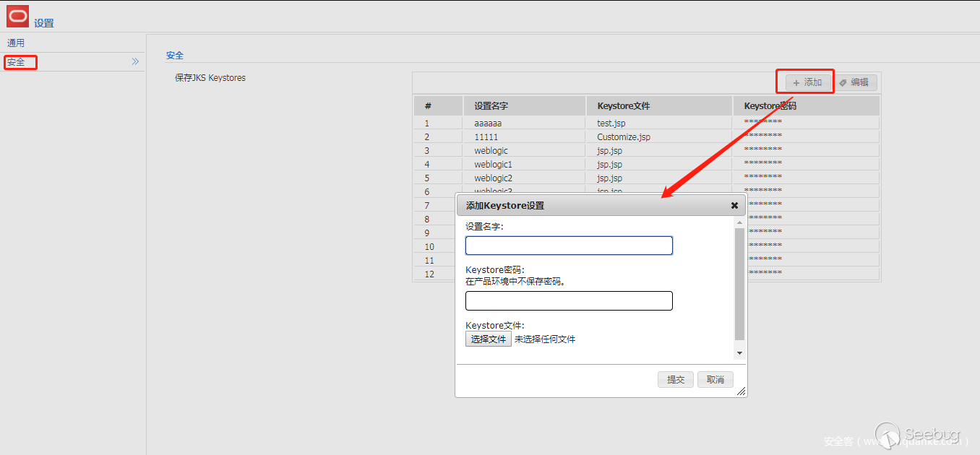Click the red Oracle logo icon
980x455 pixels.
click(x=17, y=16)
